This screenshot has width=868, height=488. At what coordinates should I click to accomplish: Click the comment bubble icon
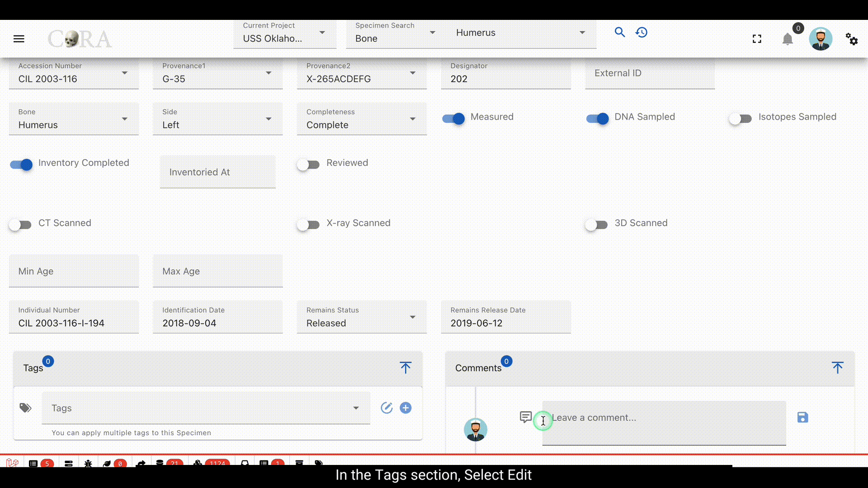point(525,417)
